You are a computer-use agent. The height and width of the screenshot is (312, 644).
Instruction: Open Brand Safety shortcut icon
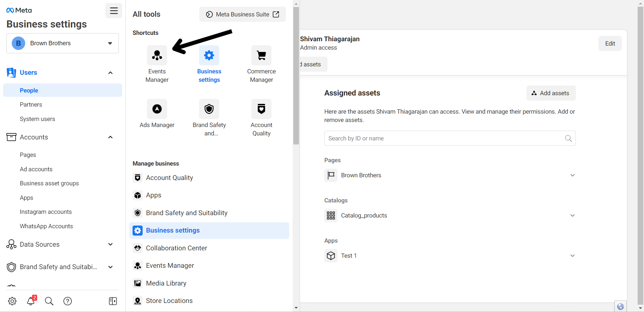(x=209, y=109)
